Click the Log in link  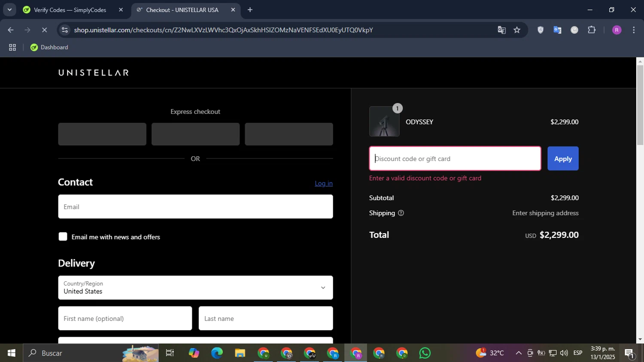(x=324, y=183)
